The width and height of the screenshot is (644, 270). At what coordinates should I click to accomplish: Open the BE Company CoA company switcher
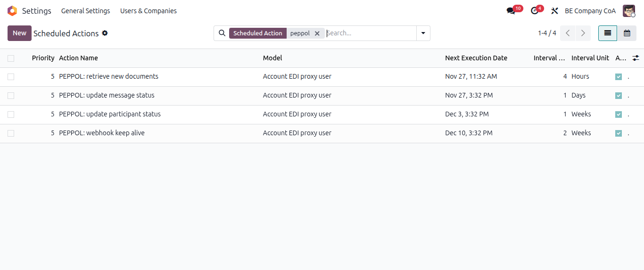(590, 11)
